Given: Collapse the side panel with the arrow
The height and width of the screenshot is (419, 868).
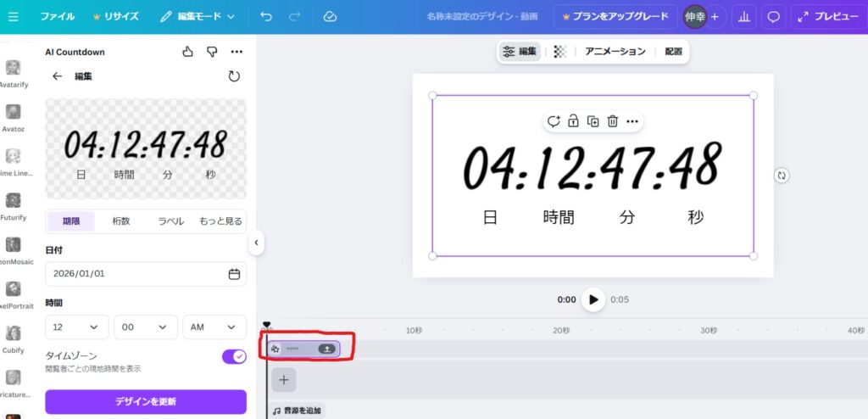Looking at the screenshot, I should (256, 243).
